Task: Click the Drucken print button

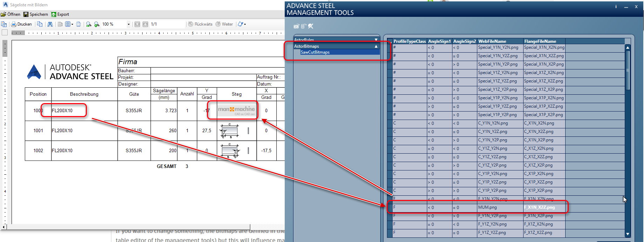Action: click(21, 24)
